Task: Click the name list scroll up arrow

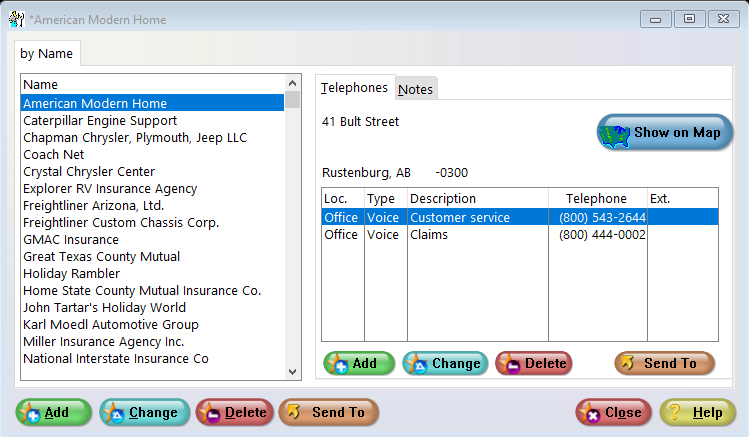Action: (x=293, y=84)
